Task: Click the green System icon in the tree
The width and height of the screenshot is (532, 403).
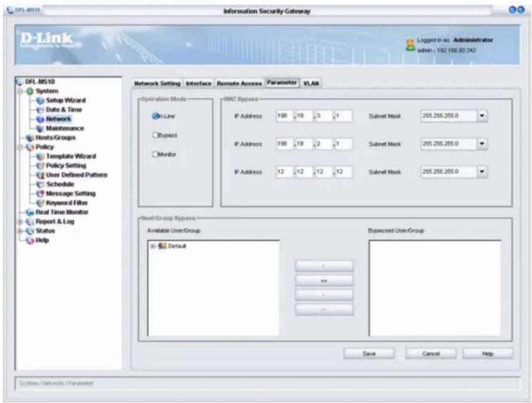Action: 30,91
